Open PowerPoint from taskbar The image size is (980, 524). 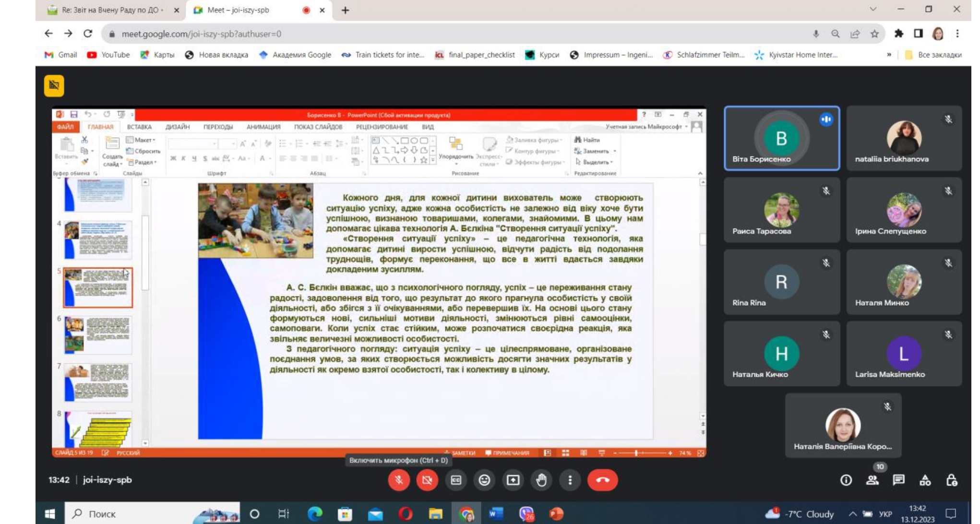pos(556,513)
